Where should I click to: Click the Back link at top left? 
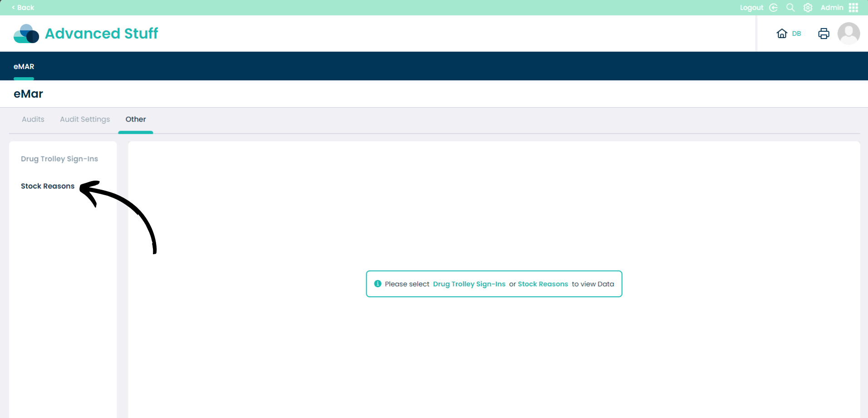[x=23, y=8]
